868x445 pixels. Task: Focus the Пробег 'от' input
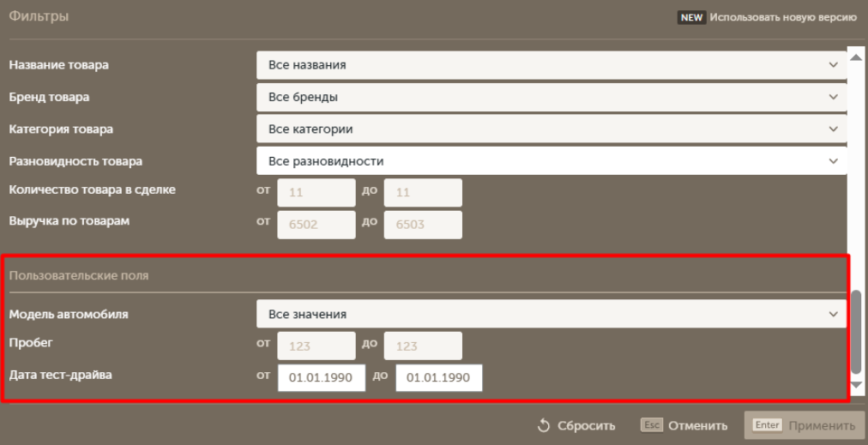[316, 346]
